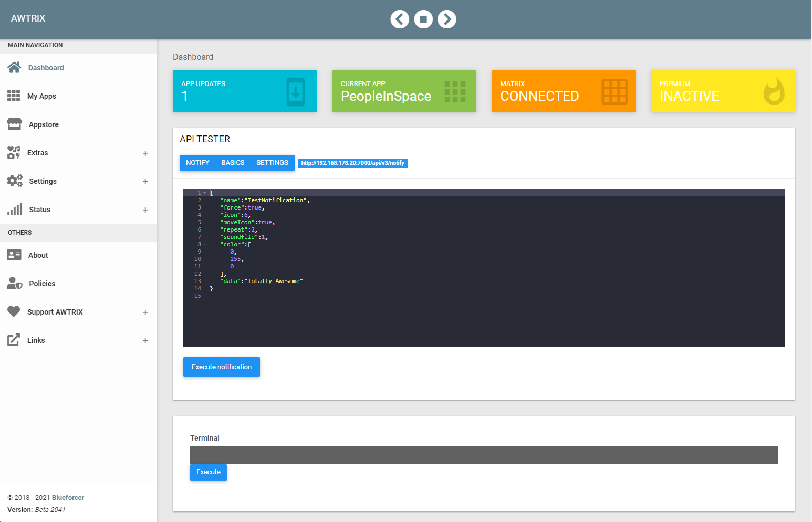Expand the Links submenu
Screen dimensions: 812x522
click(x=145, y=341)
